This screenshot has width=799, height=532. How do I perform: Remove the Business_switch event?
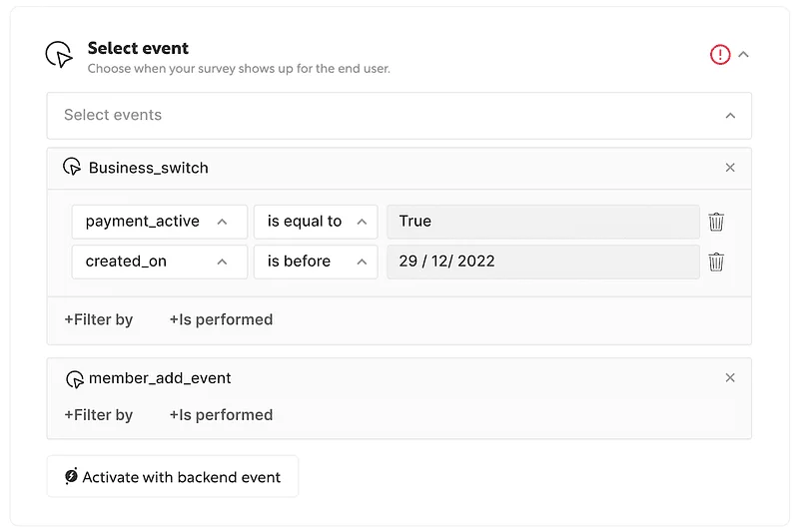pos(730,168)
